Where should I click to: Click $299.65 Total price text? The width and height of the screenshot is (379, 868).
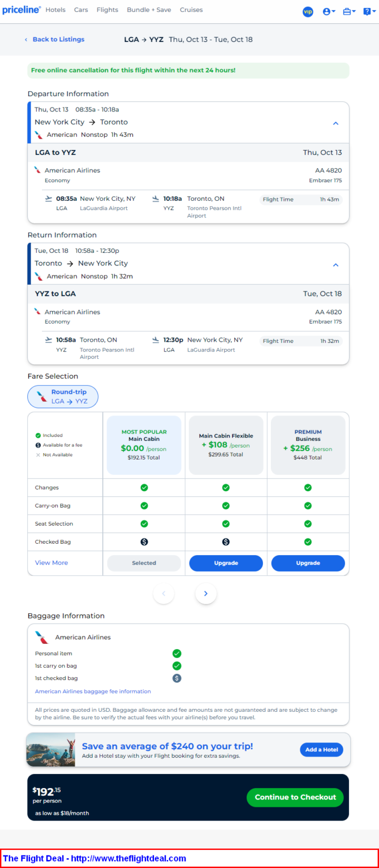[x=226, y=454]
